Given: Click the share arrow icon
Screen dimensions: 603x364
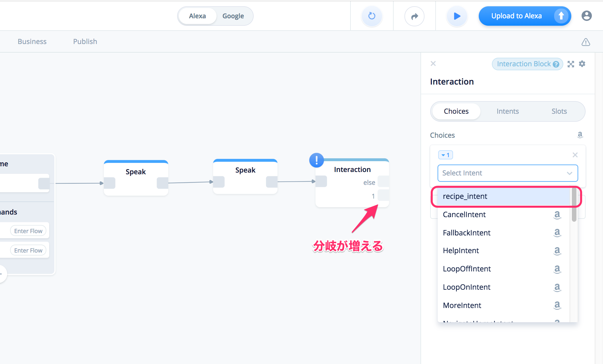Looking at the screenshot, I should 414,16.
